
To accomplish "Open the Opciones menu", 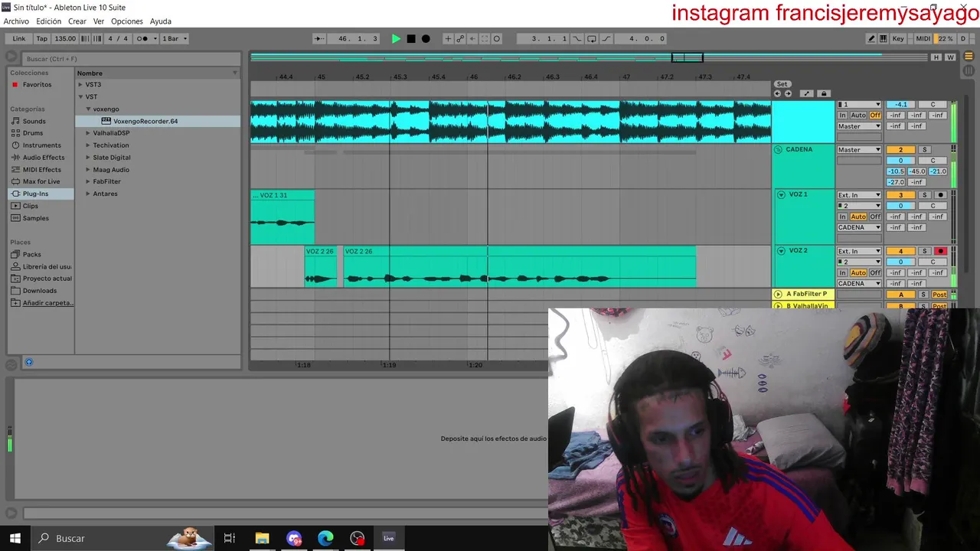I will click(127, 21).
